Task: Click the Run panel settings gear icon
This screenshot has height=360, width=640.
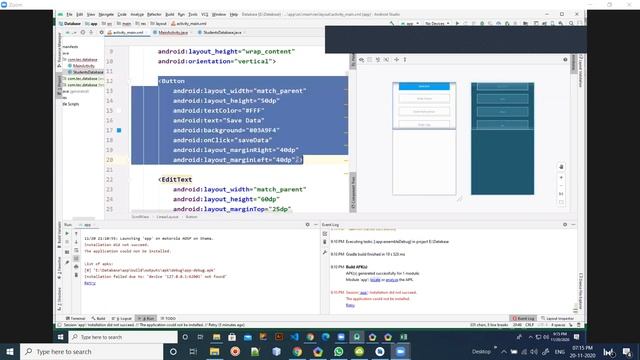Action: point(307,225)
